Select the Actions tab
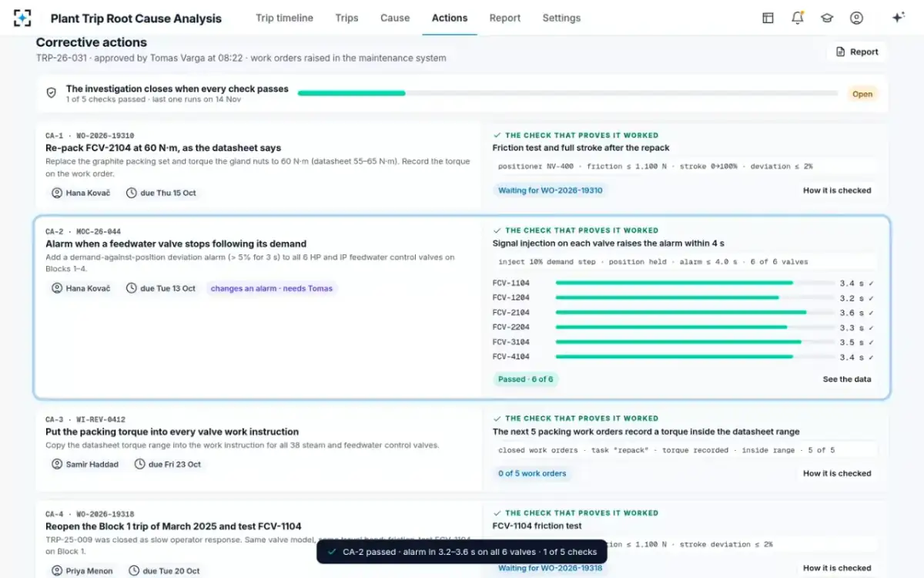Image resolution: width=924 pixels, height=578 pixels. point(450,18)
